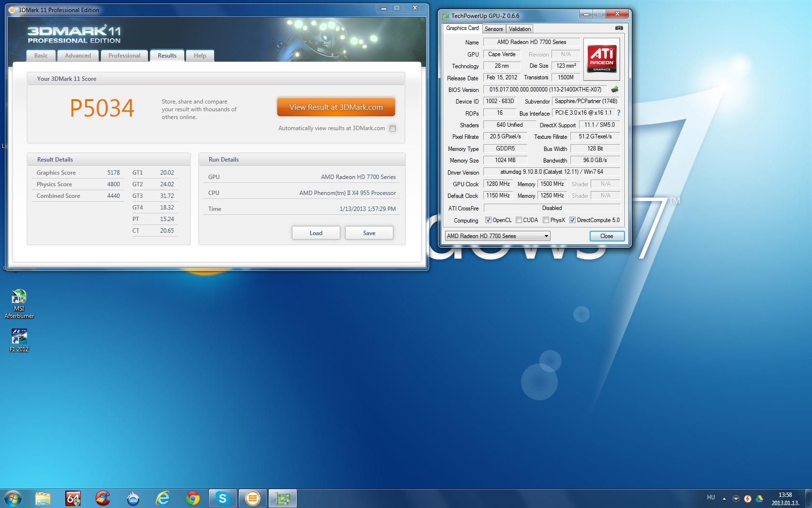Image resolution: width=812 pixels, height=508 pixels.
Task: Click the CPU AMD Phenom II X4 955 text
Action: click(348, 193)
